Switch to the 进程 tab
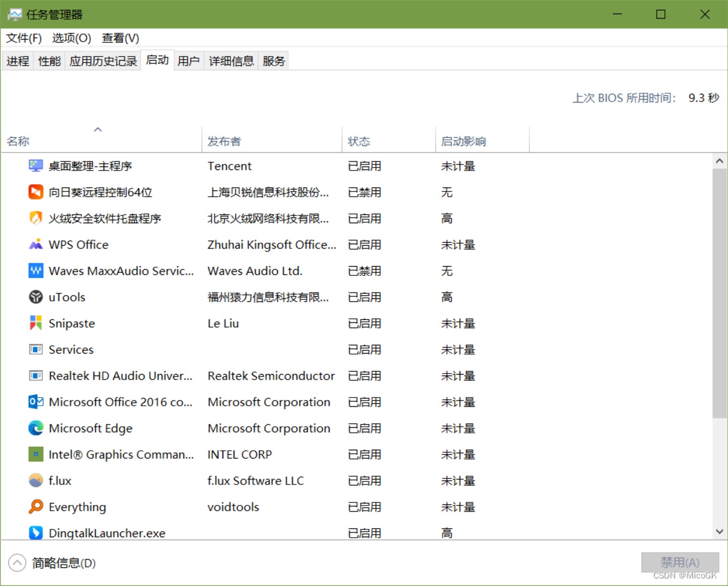 coord(18,61)
